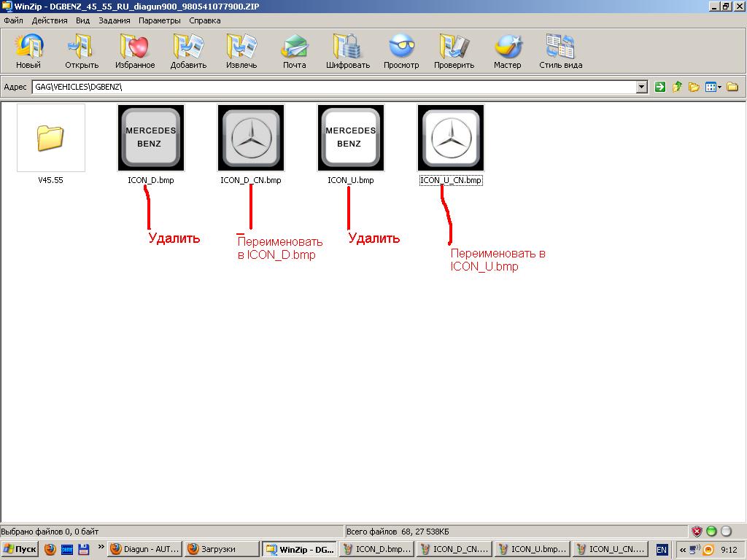Click the red shield status bar icon
The height and width of the screenshot is (560, 747).
697,532
